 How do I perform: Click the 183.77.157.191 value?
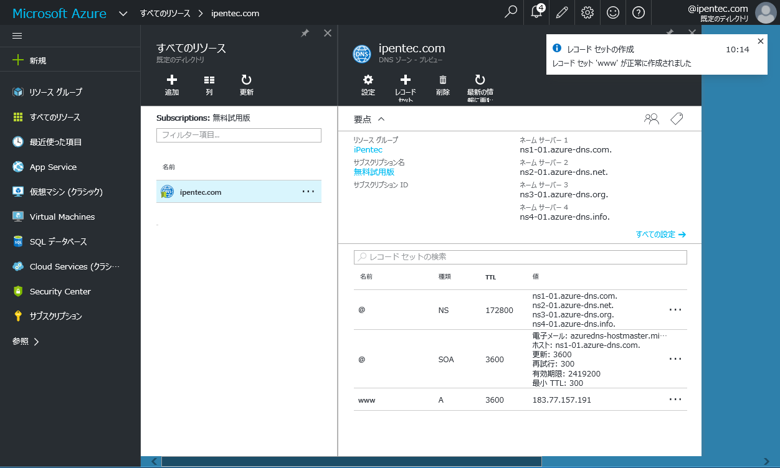562,400
